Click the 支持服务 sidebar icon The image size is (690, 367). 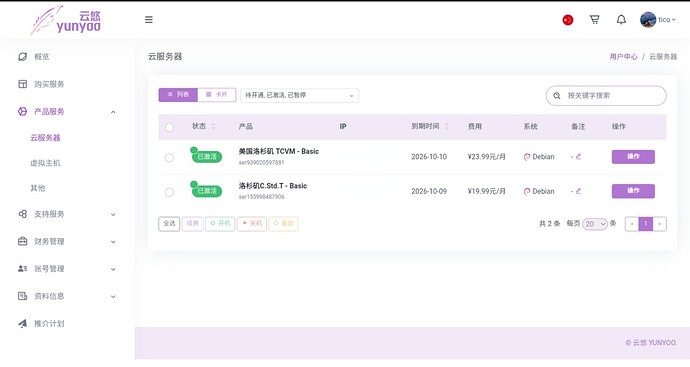[22, 214]
